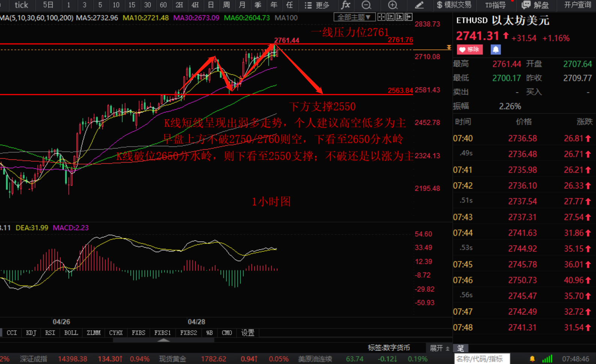Expand the 展开 panel toggle
The image size is (596, 364).
[439, 348]
